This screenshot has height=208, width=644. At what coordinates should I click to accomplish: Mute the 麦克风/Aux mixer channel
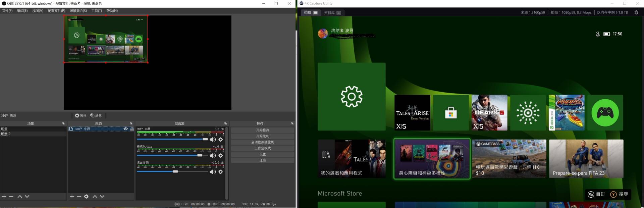(213, 156)
